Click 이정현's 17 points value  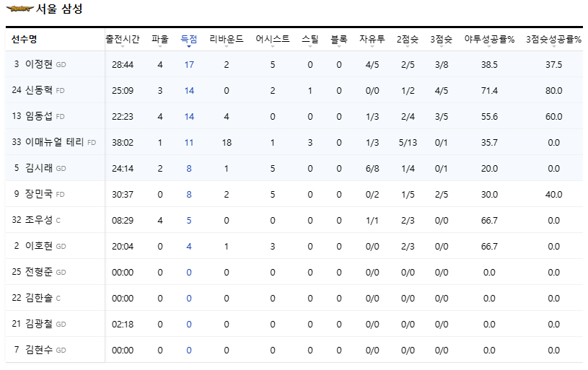(189, 64)
